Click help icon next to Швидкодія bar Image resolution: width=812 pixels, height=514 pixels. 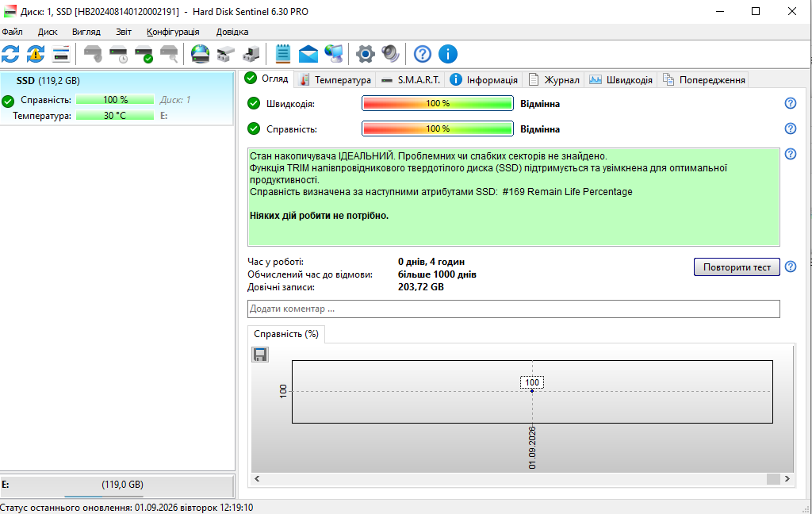pyautogui.click(x=791, y=103)
